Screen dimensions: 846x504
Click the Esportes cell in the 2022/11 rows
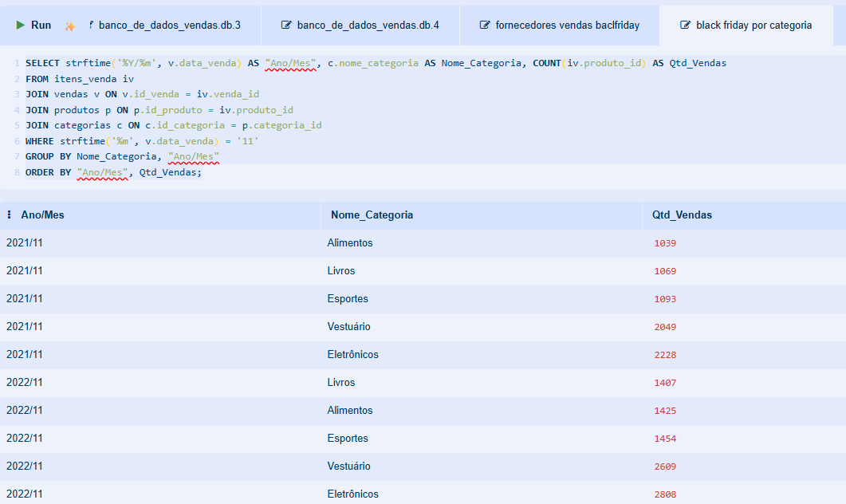tap(348, 438)
